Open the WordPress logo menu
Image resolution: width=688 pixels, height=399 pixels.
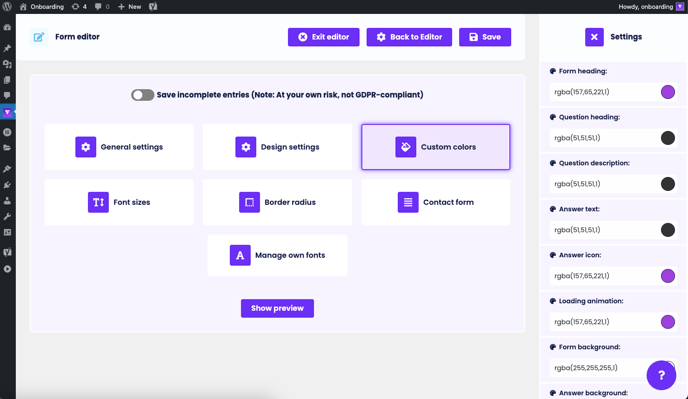[7, 7]
